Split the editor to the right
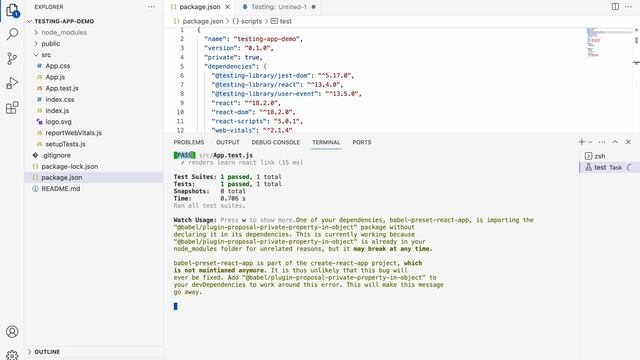The image size is (640, 360). (x=615, y=7)
